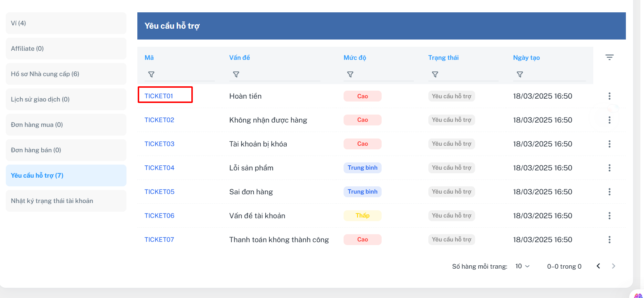
Task: Open filter icon under Mức độ column
Action: tap(350, 74)
